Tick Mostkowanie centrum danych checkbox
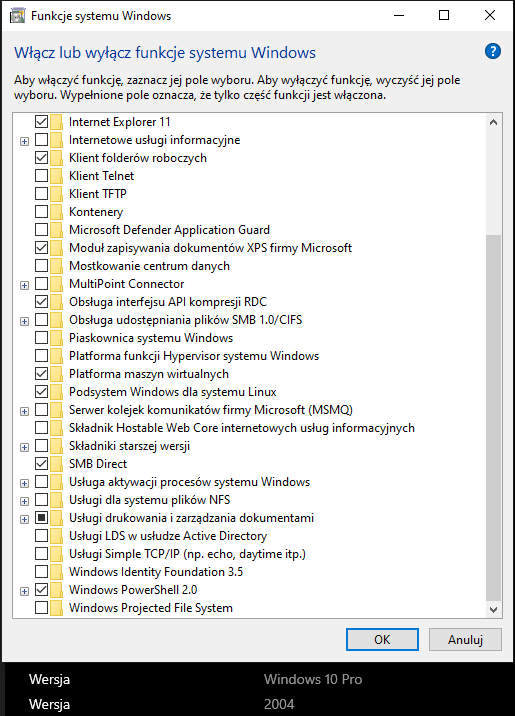The height and width of the screenshot is (716, 515). 42,266
